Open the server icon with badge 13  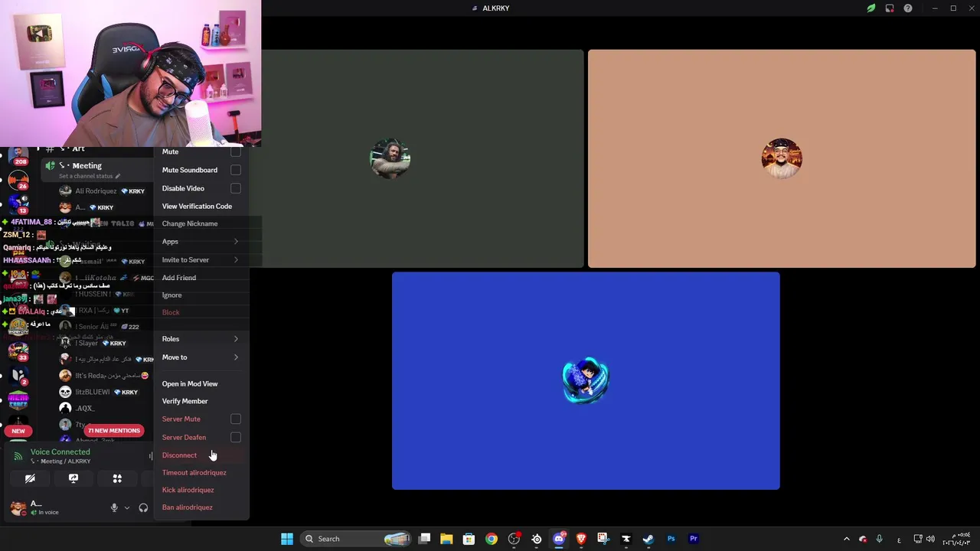18,205
